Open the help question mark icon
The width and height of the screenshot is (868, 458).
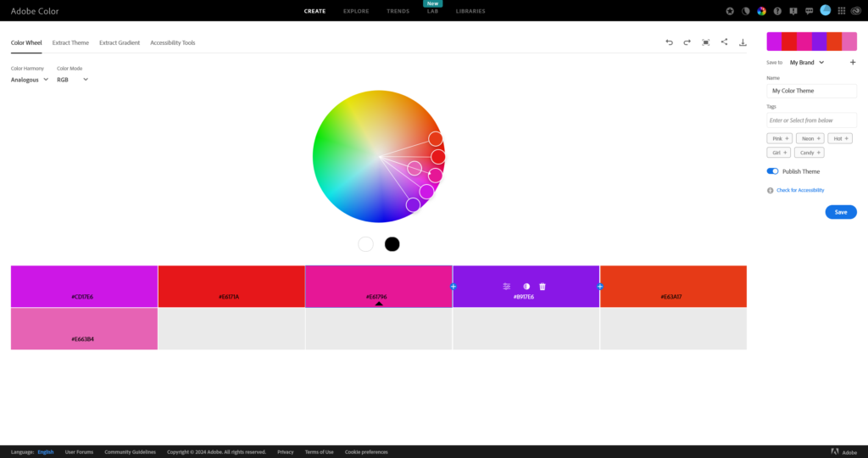[776, 11]
